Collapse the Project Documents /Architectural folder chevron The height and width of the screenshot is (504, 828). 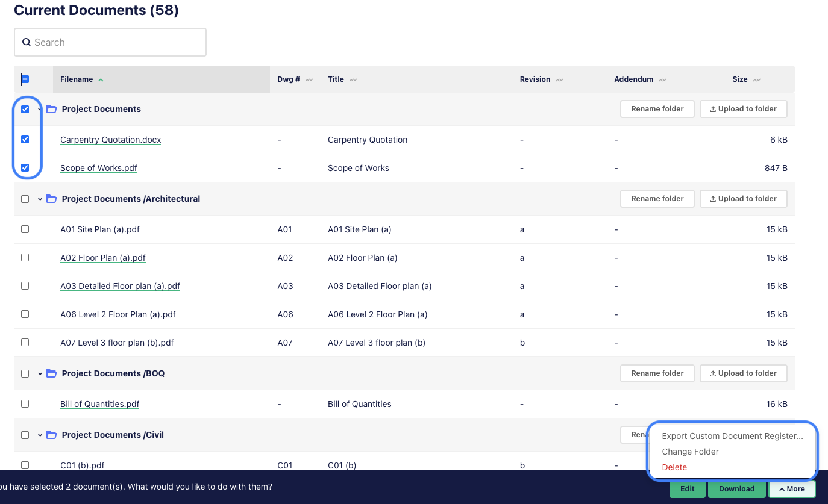click(x=40, y=199)
